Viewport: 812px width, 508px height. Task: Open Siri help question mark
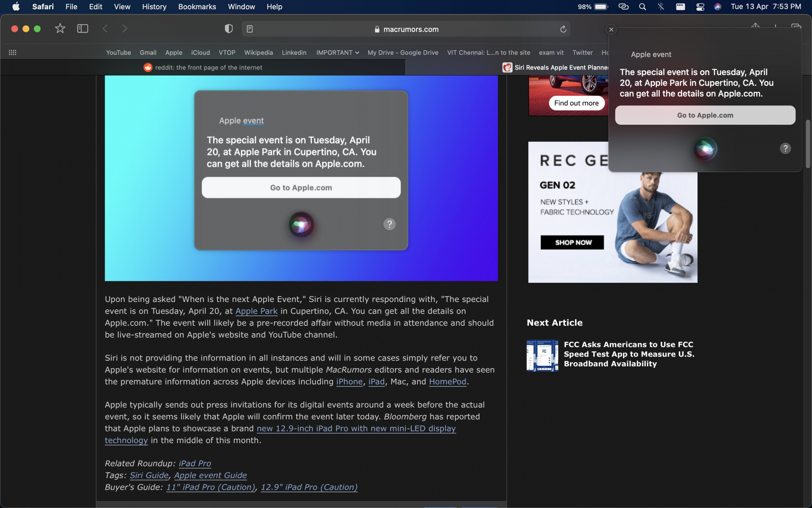point(785,148)
